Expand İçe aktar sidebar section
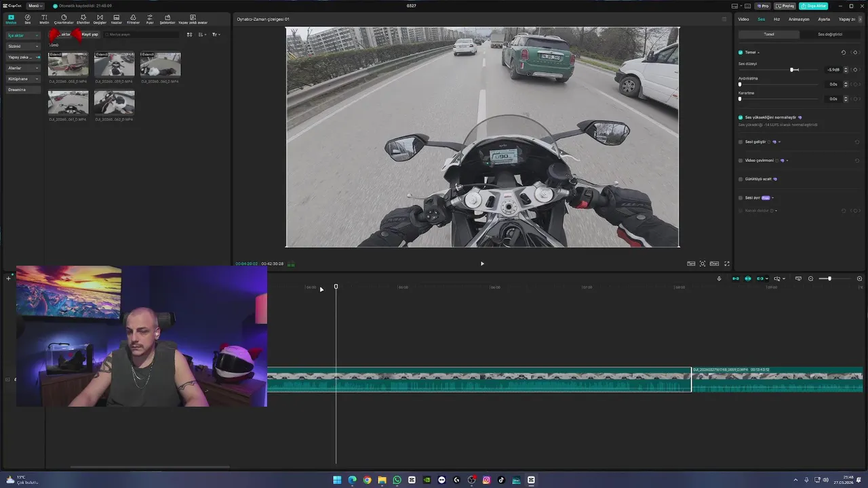 pos(23,35)
